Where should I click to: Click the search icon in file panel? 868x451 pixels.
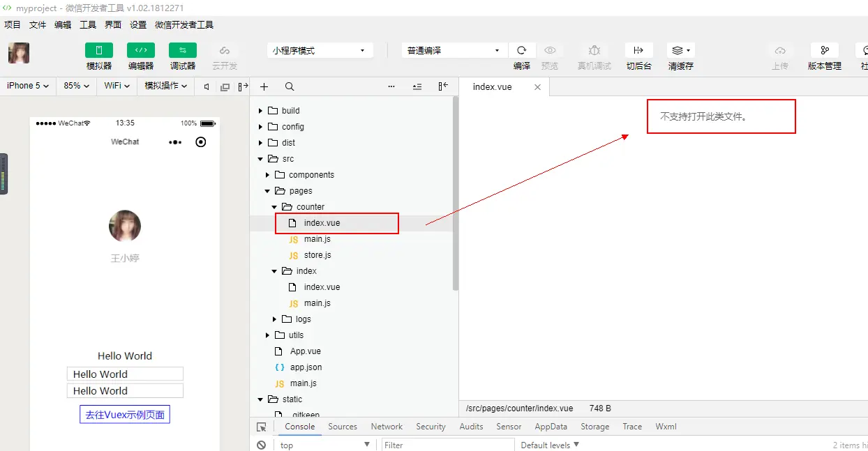[x=290, y=86]
